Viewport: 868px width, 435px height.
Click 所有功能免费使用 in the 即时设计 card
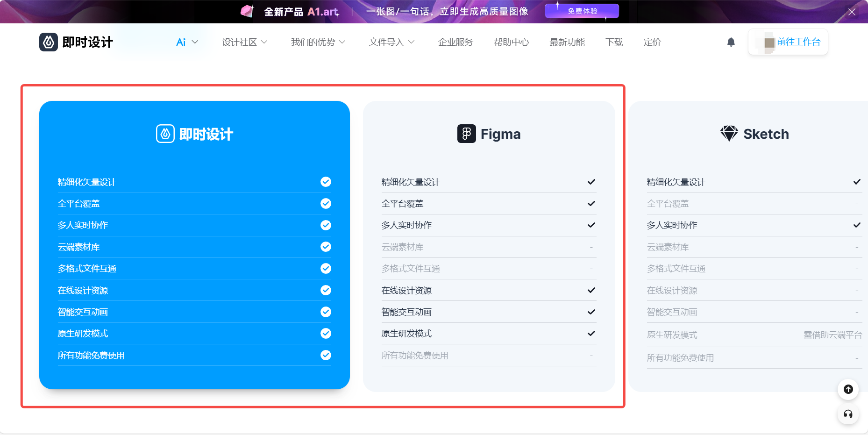tap(91, 356)
